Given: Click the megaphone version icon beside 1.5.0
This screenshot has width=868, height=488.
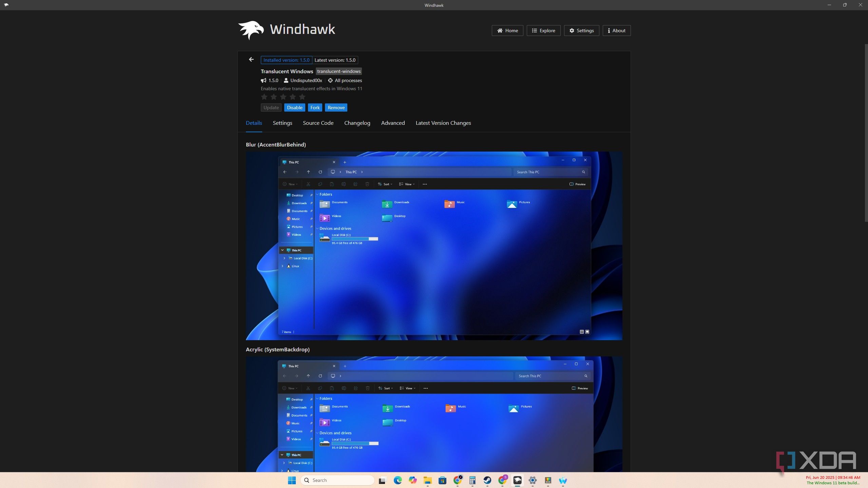Looking at the screenshot, I should pyautogui.click(x=264, y=81).
